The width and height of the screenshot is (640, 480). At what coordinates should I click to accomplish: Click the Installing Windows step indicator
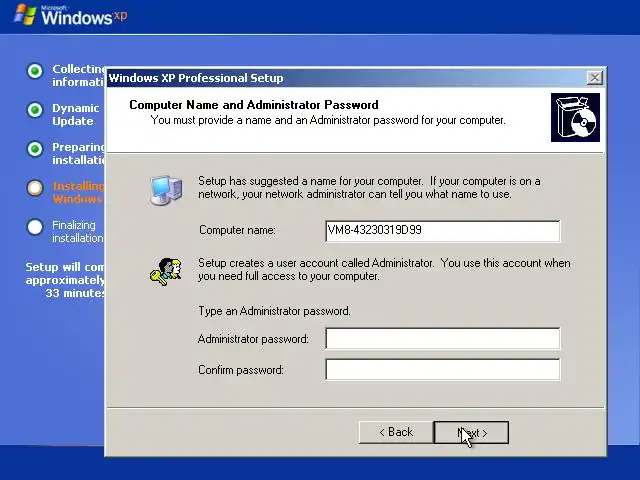coord(35,188)
